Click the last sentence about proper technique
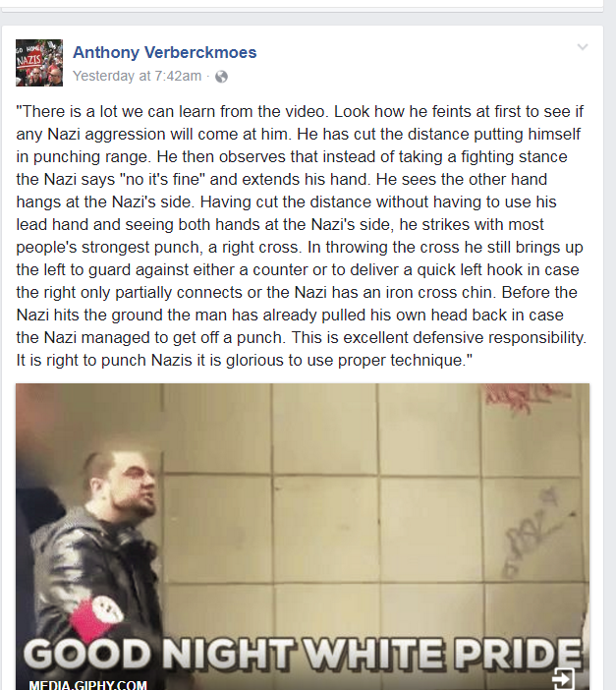Viewport: 616px width, 690px height. [x=245, y=360]
